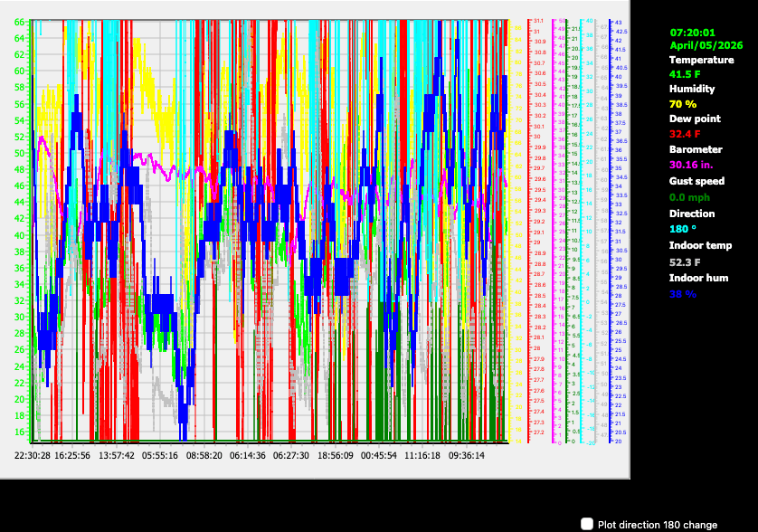Screen dimensions: 758x532
Task: Click the Temperature label in legend
Action: pos(701,60)
